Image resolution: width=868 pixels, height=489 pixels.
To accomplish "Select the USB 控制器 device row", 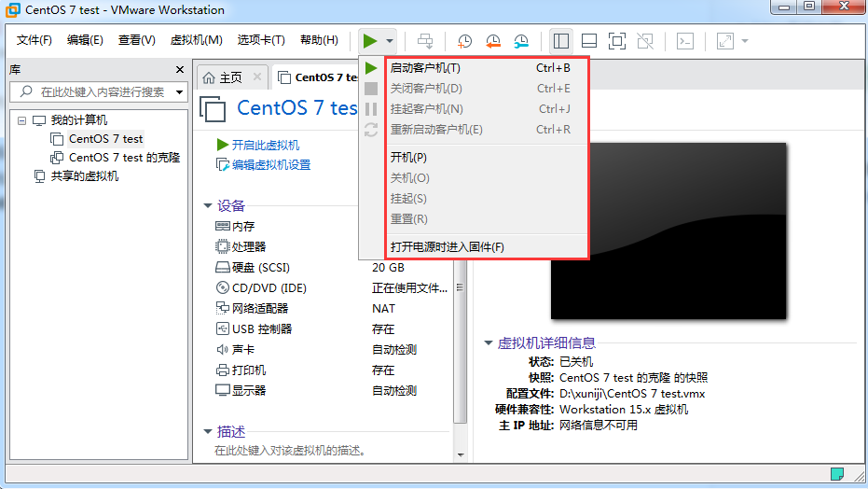I will [x=332, y=328].
